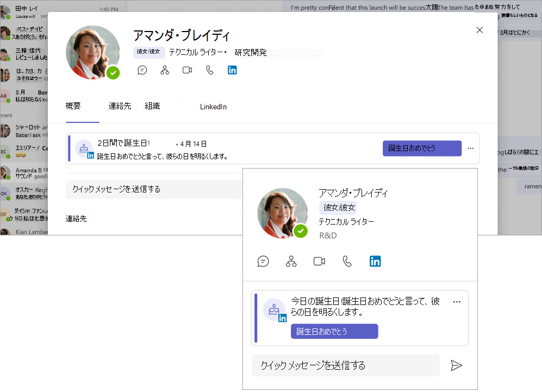Click 連絡先 section heading below quick message
542x392 pixels.
coord(76,219)
